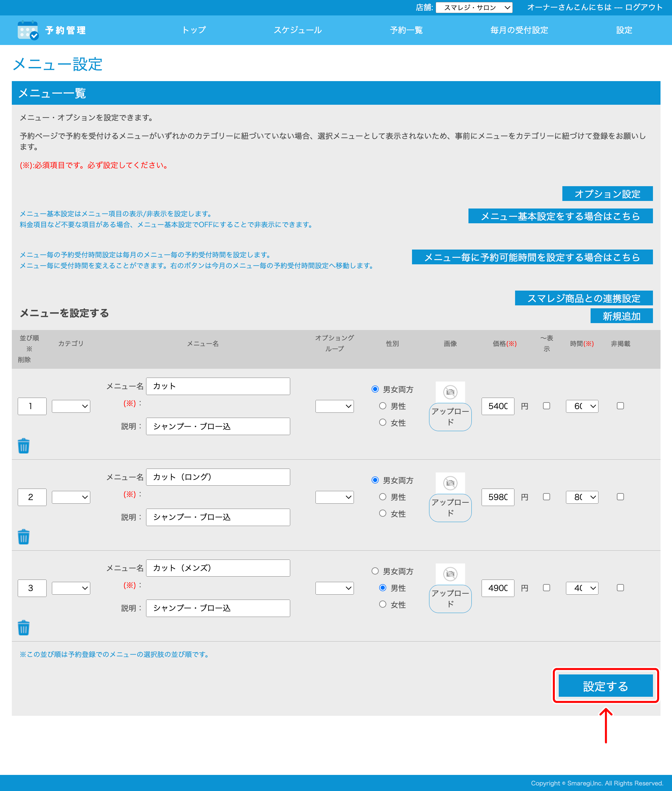Open the 時間 dropdown showing 60 for カット

[582, 406]
